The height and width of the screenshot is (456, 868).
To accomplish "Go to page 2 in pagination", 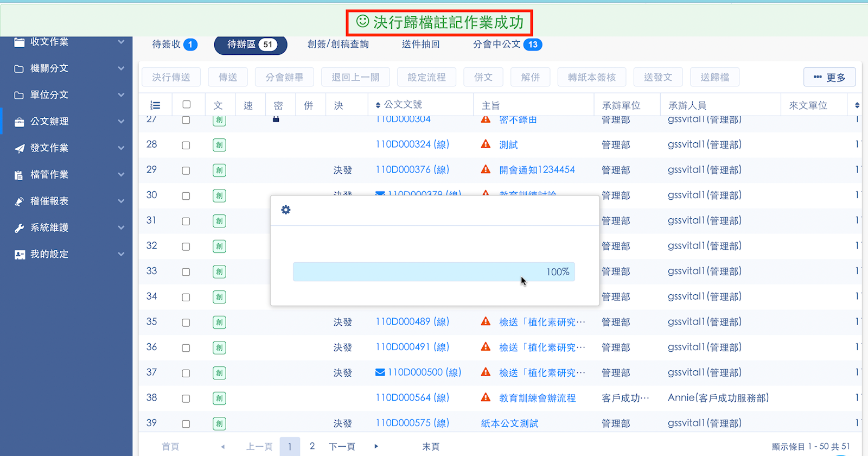I will click(312, 446).
